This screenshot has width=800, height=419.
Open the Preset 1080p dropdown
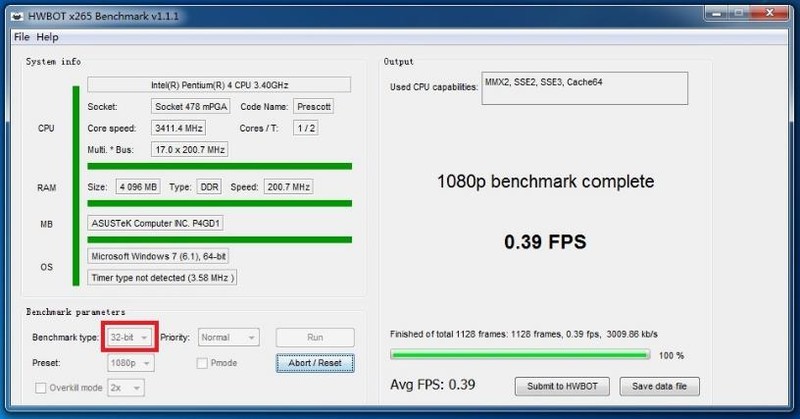click(x=131, y=363)
